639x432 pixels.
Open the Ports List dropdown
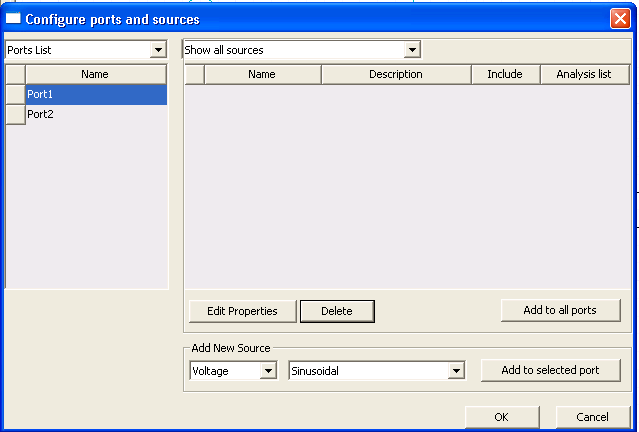pos(158,50)
